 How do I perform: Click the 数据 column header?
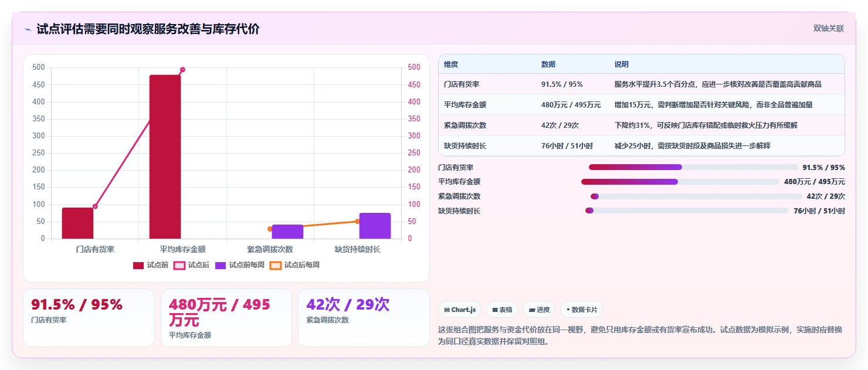point(548,65)
